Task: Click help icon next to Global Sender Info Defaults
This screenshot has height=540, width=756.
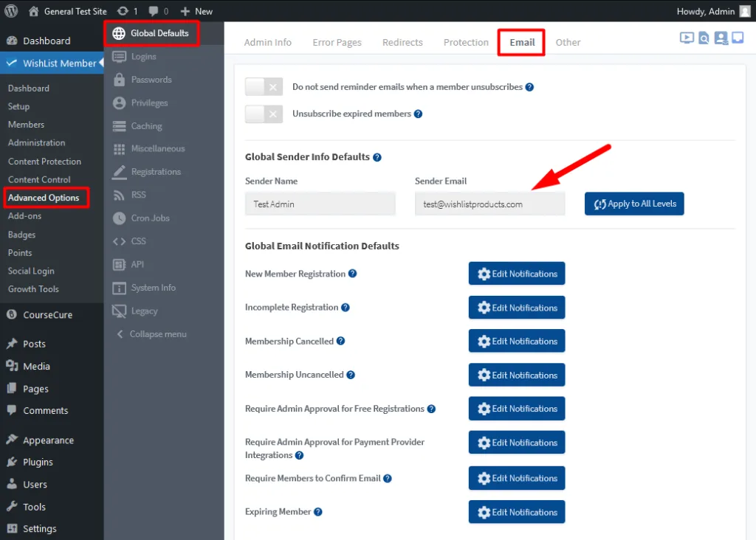Action: (377, 158)
